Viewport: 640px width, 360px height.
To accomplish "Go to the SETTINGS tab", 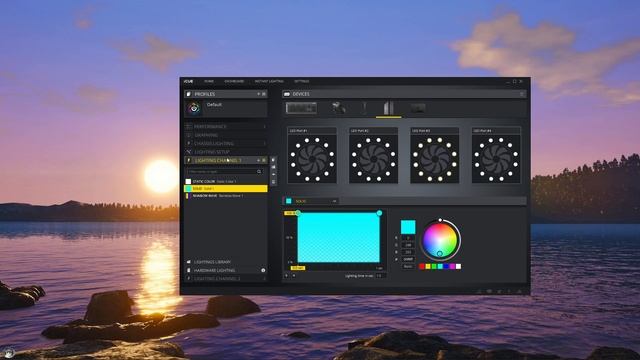I will click(302, 81).
